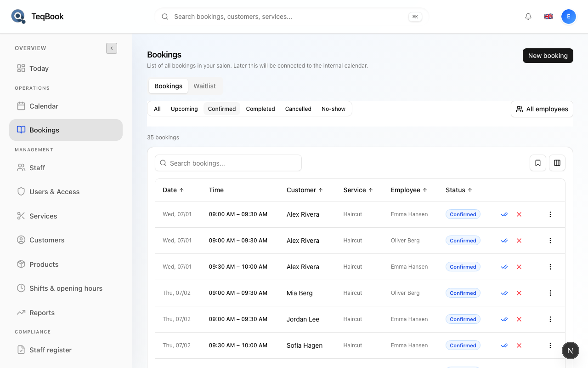Viewport: 588px width, 368px height.
Task: Select the customer name Jordan Lee
Action: click(303, 319)
